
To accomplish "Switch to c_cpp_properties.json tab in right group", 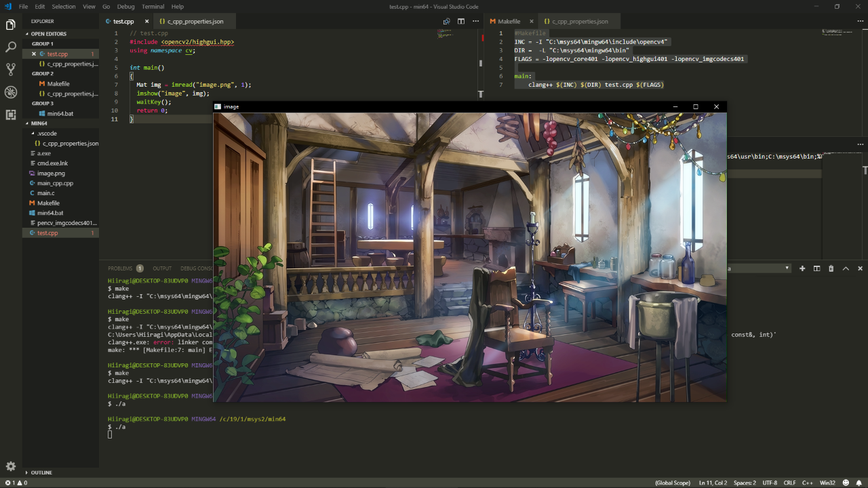I will (x=580, y=21).
